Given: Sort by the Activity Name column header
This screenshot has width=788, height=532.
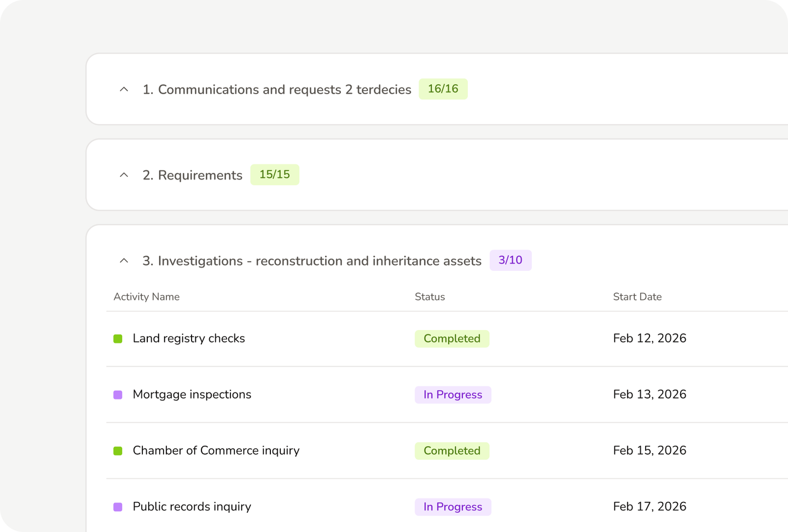Looking at the screenshot, I should [x=147, y=297].
